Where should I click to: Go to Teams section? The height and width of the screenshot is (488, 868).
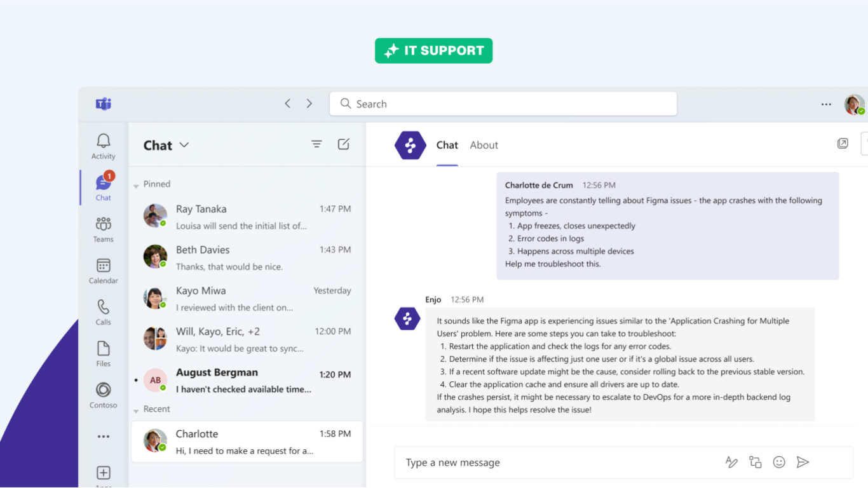pos(103,229)
